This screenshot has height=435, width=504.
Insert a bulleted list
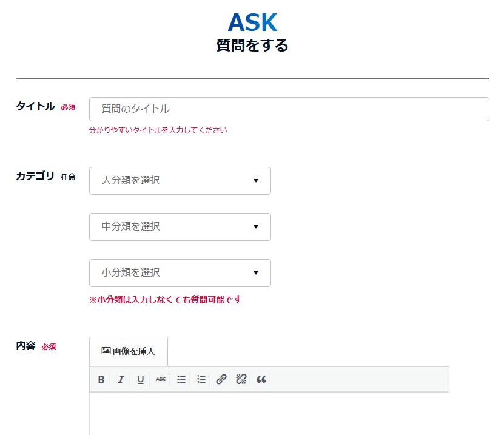click(x=181, y=380)
